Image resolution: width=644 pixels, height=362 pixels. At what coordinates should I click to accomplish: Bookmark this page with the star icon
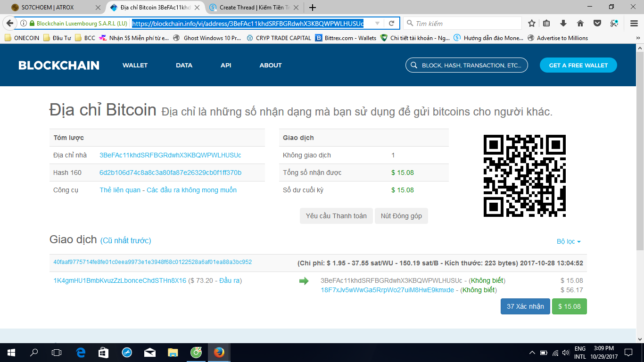pyautogui.click(x=532, y=23)
